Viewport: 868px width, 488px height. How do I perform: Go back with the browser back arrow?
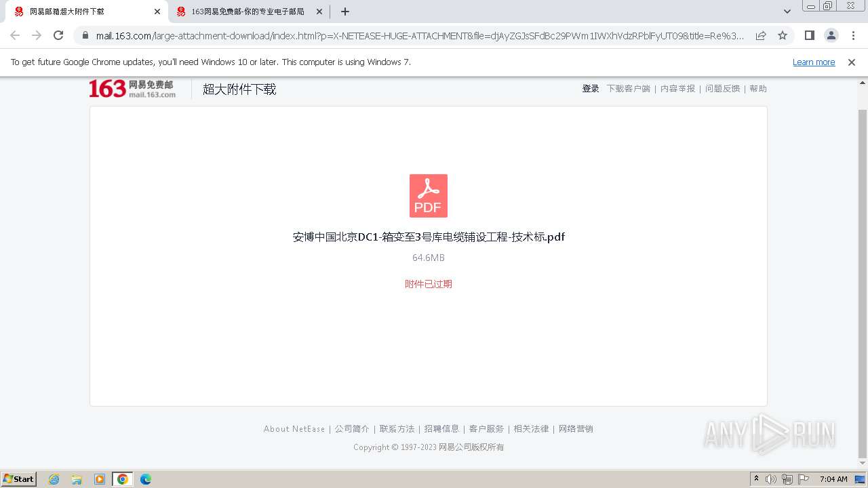point(15,35)
